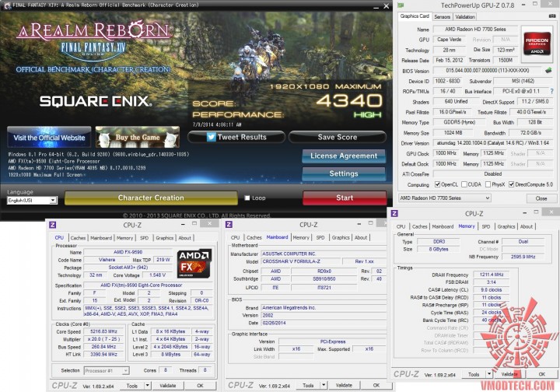Toggle the CUDA checkbox in GPU-Z
Screen dimensions: 560x392
464,184
